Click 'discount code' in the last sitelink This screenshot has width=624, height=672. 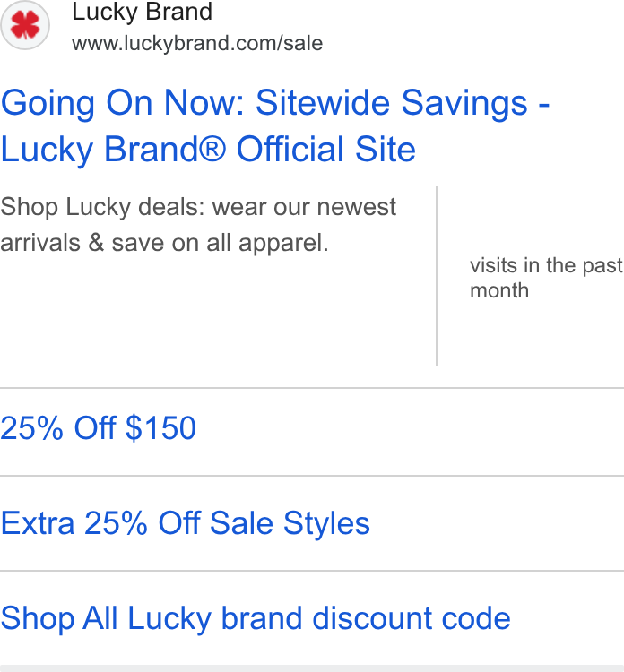click(x=412, y=618)
